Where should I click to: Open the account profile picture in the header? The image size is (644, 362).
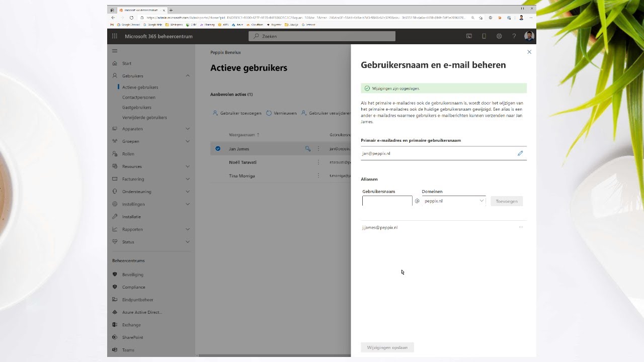point(529,36)
